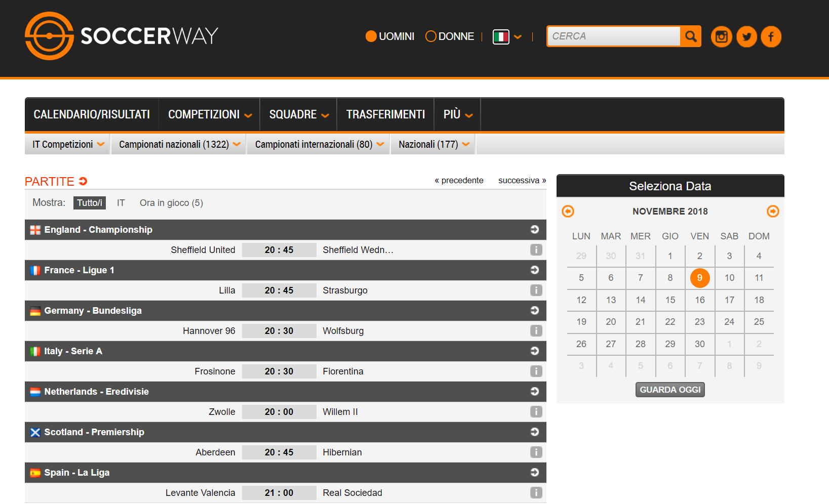Click arrow on Netherlands Eredivisie header
This screenshot has height=504, width=829.
pos(535,391)
